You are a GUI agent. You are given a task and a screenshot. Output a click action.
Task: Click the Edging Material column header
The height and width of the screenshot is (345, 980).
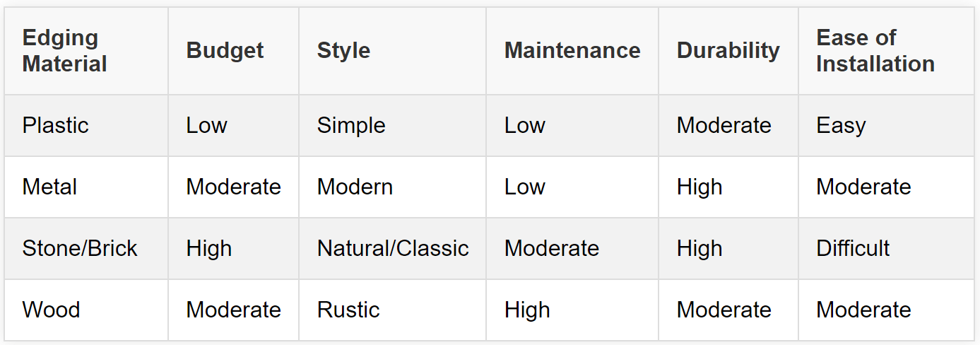tap(65, 51)
